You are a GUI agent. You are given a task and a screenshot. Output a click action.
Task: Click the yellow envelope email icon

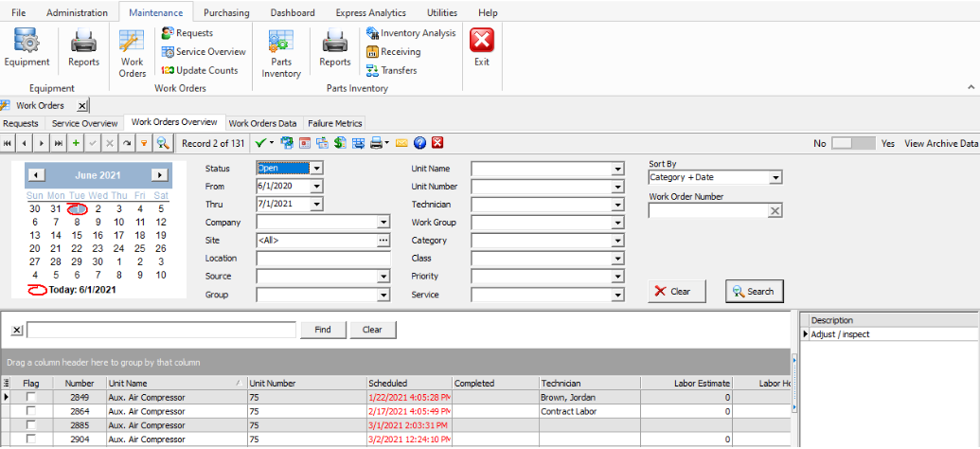tap(401, 143)
